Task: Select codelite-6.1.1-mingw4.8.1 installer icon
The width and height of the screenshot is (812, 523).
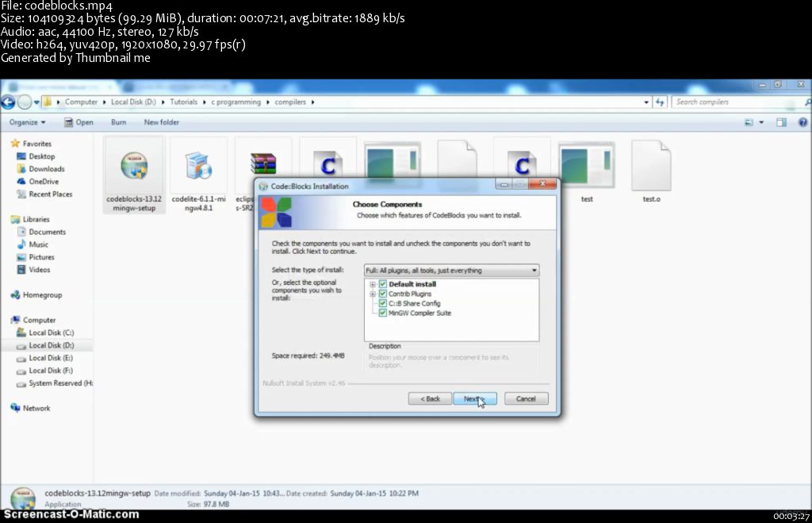Action: click(198, 166)
